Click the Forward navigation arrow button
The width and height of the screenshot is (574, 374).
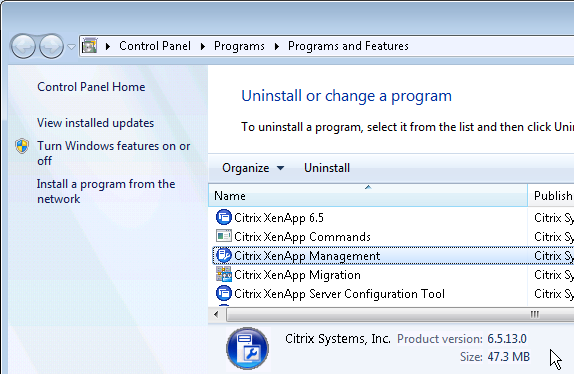coord(51,46)
